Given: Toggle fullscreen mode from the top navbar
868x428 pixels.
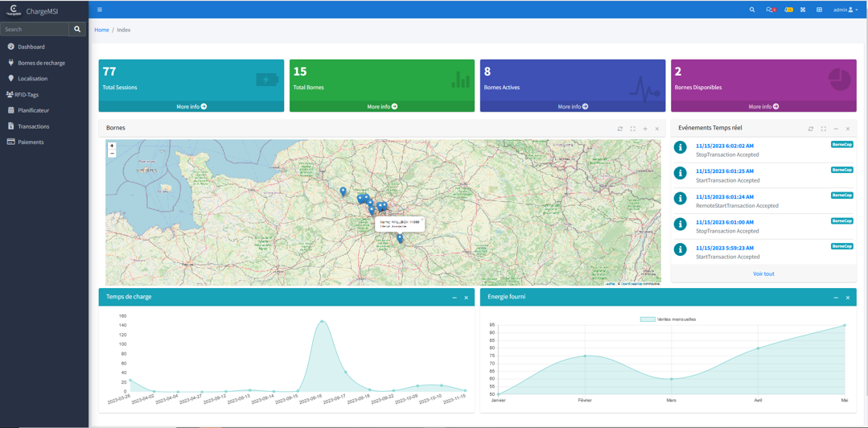Looking at the screenshot, I should tap(803, 10).
